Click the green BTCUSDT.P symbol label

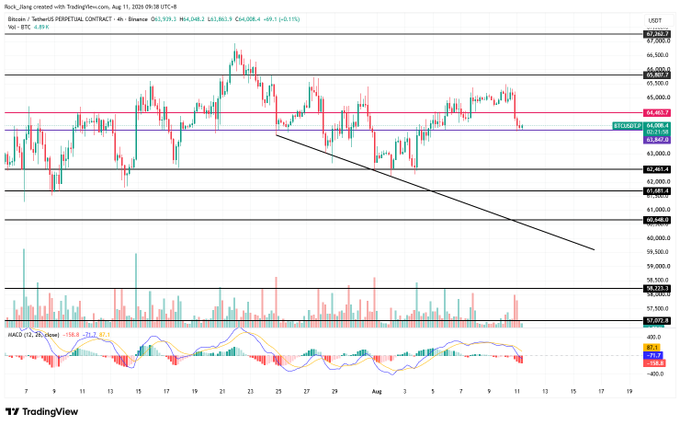627,126
